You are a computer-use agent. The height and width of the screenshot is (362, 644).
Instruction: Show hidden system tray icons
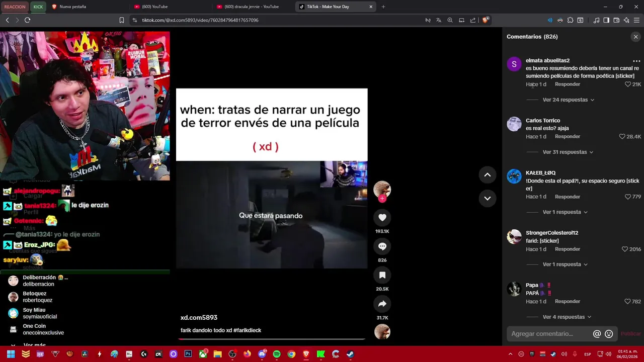tap(510, 354)
